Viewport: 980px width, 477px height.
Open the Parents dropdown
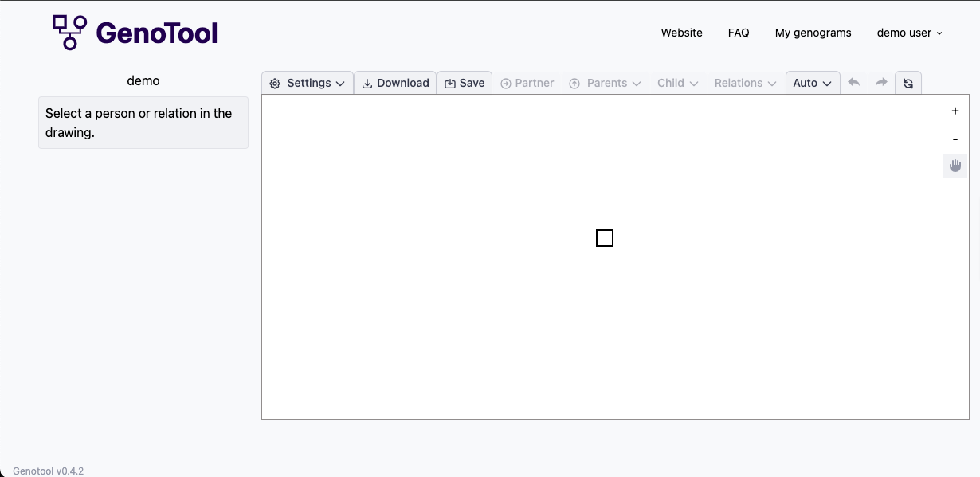pyautogui.click(x=606, y=83)
